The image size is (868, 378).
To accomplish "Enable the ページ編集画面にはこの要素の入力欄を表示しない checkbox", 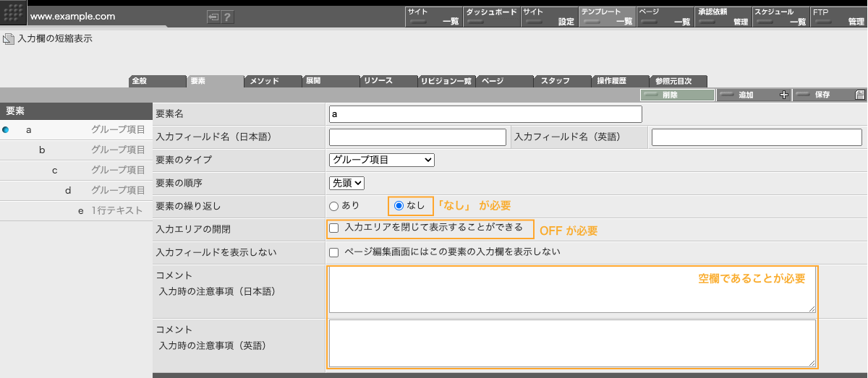I will pyautogui.click(x=333, y=253).
